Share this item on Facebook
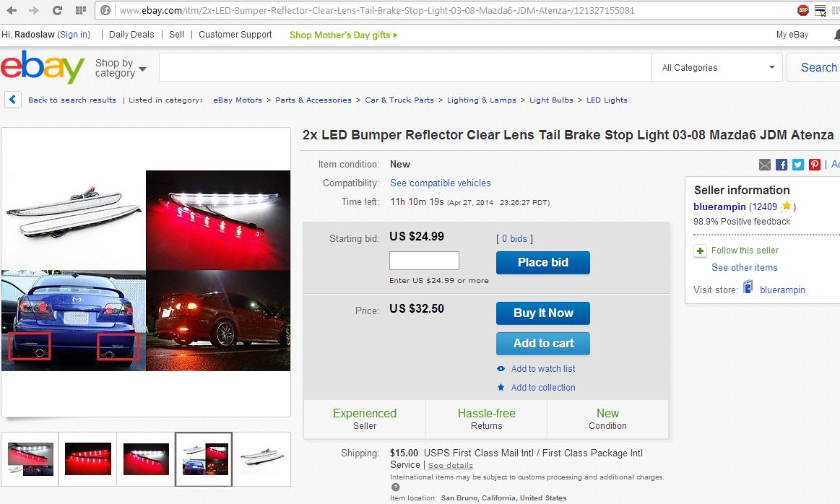Screen dimensions: 840x504 click(x=781, y=165)
